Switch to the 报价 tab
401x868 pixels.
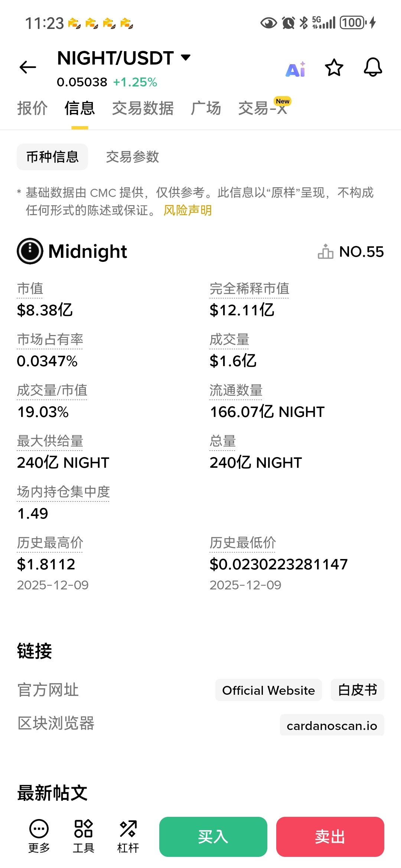click(32, 108)
